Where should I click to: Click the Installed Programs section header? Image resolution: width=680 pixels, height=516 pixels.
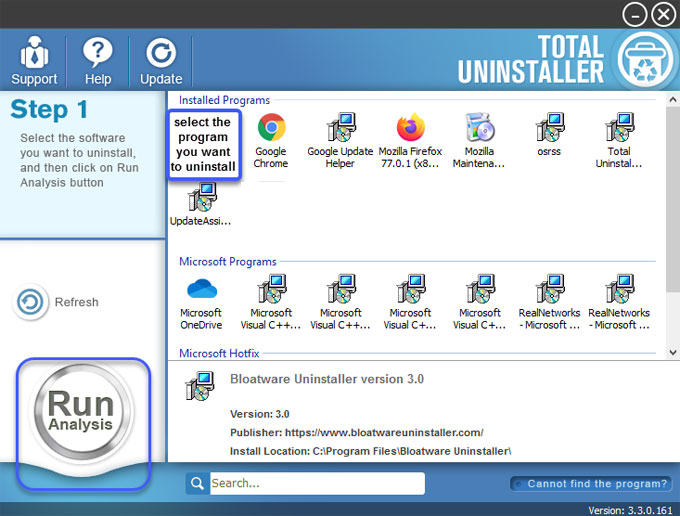[224, 100]
